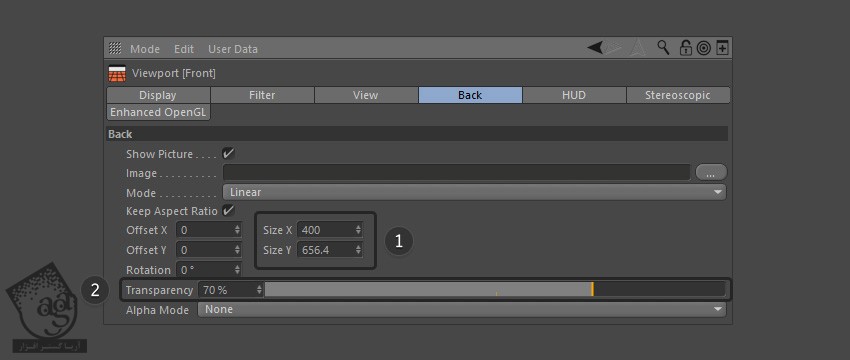This screenshot has width=850, height=360.
Task: Switch to the Display tab
Action: [x=158, y=95]
